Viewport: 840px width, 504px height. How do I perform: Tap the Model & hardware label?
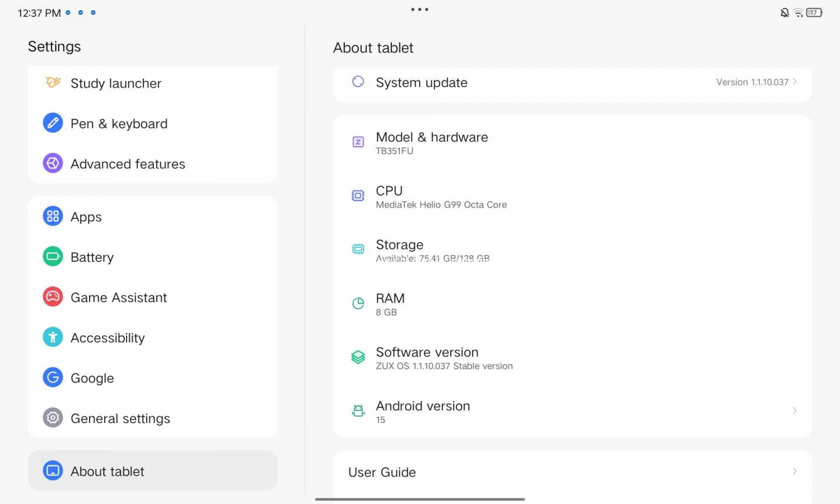point(432,137)
